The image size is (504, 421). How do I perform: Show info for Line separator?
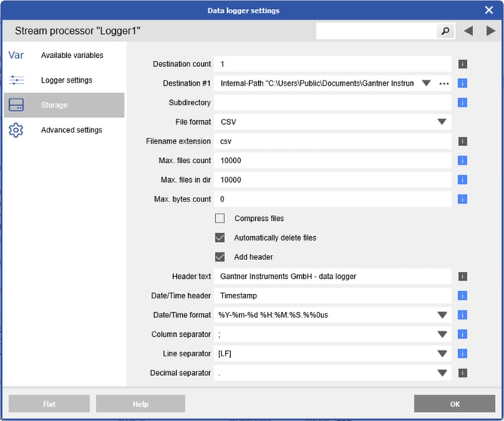tap(463, 353)
